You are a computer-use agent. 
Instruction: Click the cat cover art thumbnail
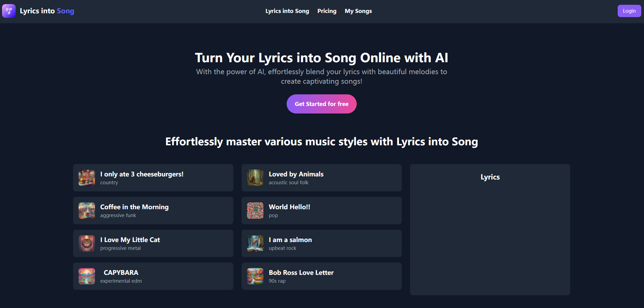click(x=87, y=243)
